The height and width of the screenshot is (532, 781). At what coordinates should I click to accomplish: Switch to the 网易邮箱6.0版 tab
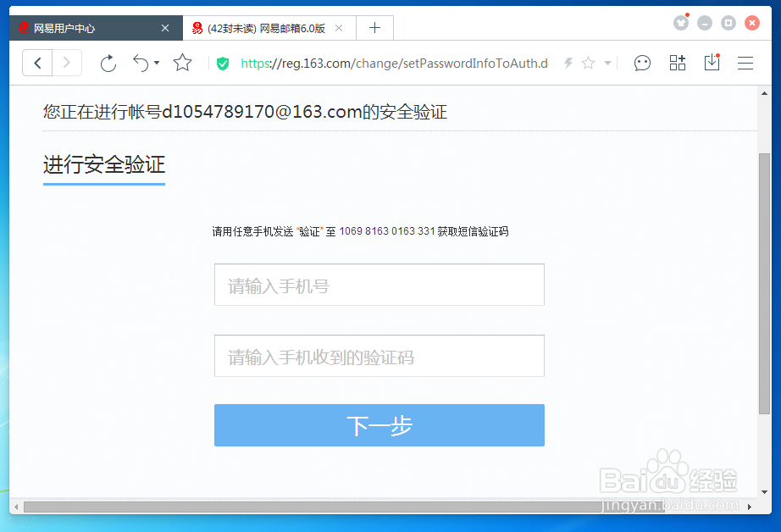tap(269, 28)
